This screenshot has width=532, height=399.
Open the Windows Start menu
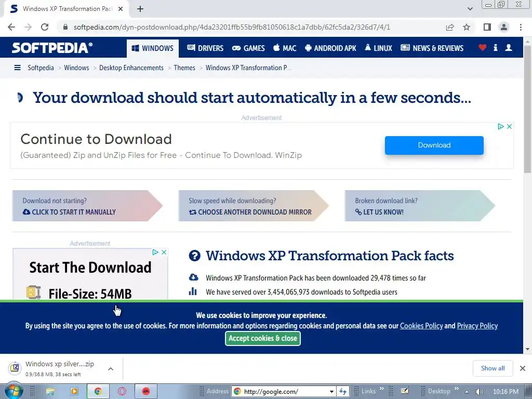tap(14, 391)
